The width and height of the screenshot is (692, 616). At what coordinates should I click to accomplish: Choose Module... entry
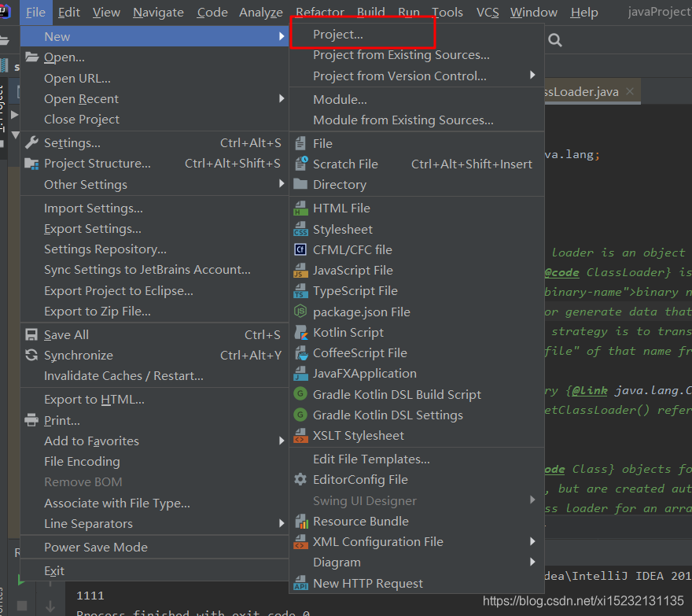click(x=417, y=99)
